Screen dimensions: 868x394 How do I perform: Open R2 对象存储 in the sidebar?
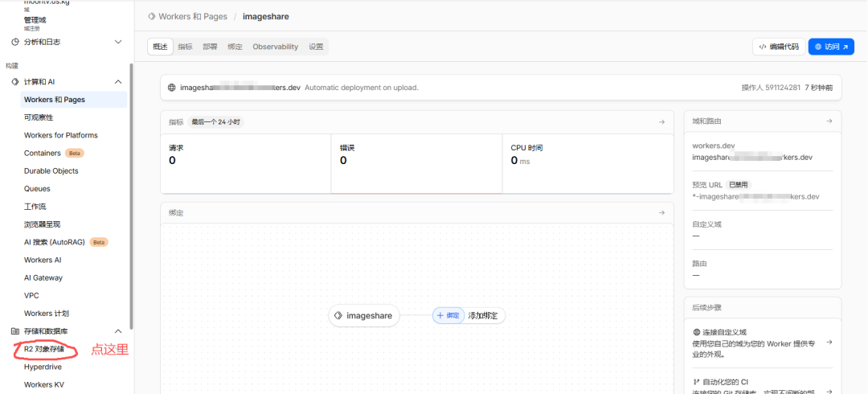click(x=44, y=350)
